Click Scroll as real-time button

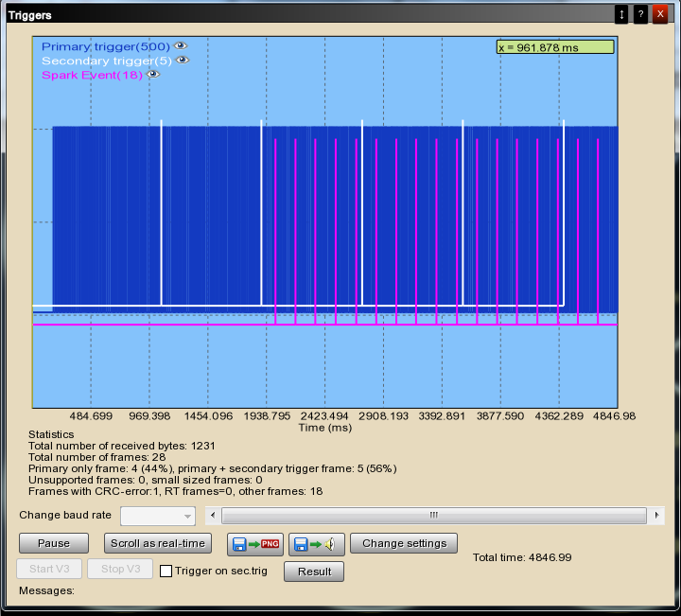pyautogui.click(x=158, y=544)
